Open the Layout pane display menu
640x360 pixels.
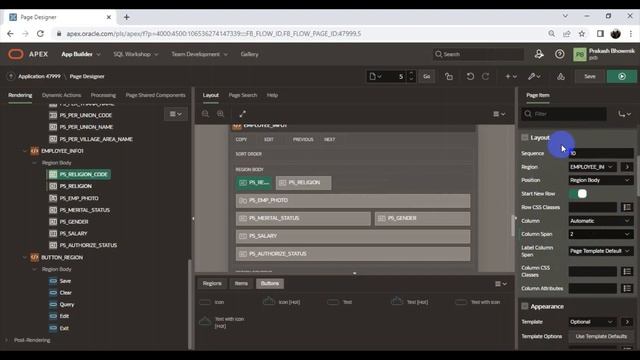(x=499, y=114)
